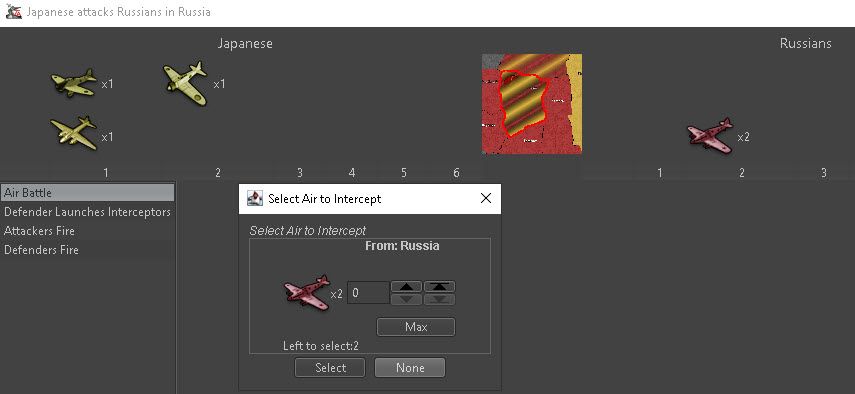Select the Air Battle step
Image resolution: width=855 pixels, height=394 pixels.
tap(87, 193)
